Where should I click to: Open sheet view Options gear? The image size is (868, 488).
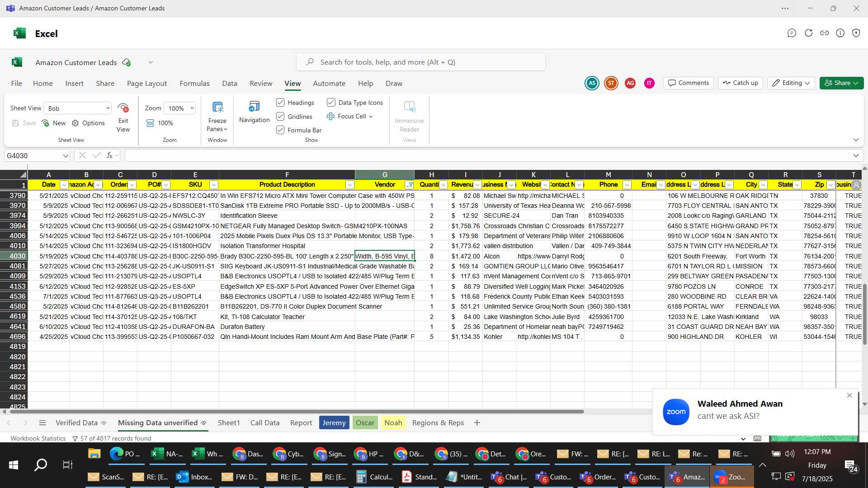(x=75, y=123)
